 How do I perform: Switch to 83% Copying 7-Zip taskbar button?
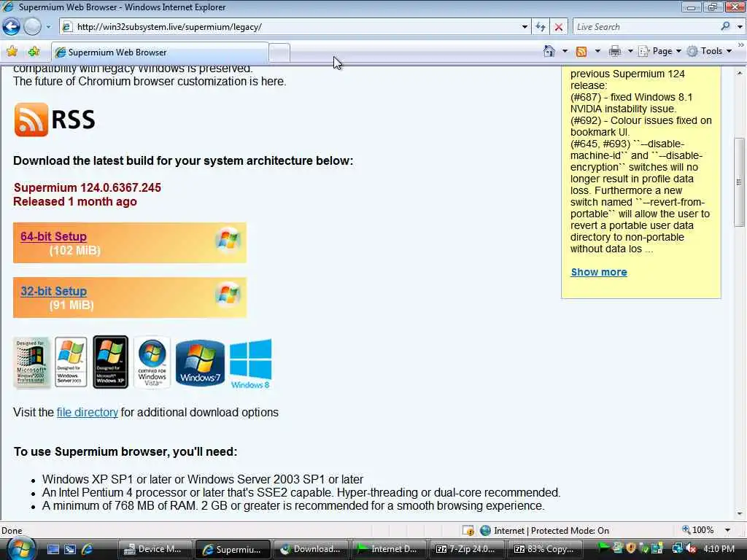point(544,549)
